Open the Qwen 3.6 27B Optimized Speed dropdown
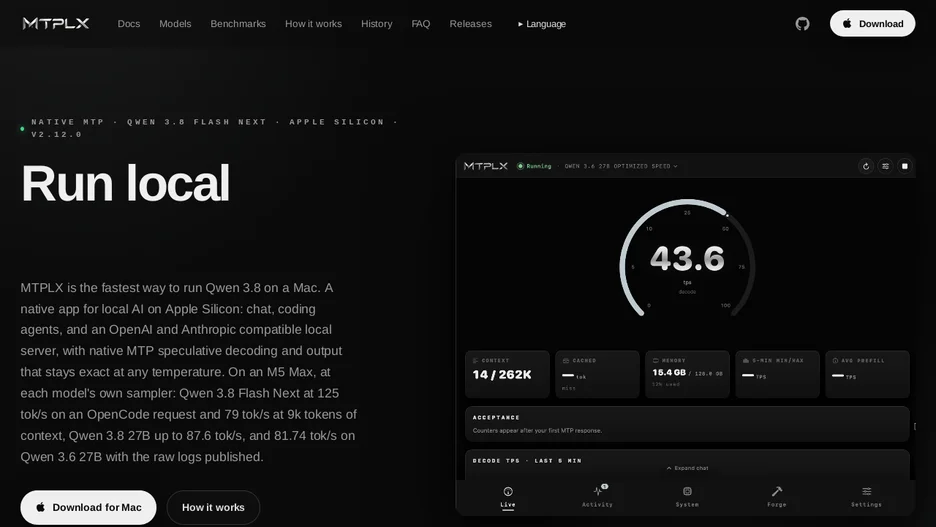The image size is (936, 527). [621, 167]
